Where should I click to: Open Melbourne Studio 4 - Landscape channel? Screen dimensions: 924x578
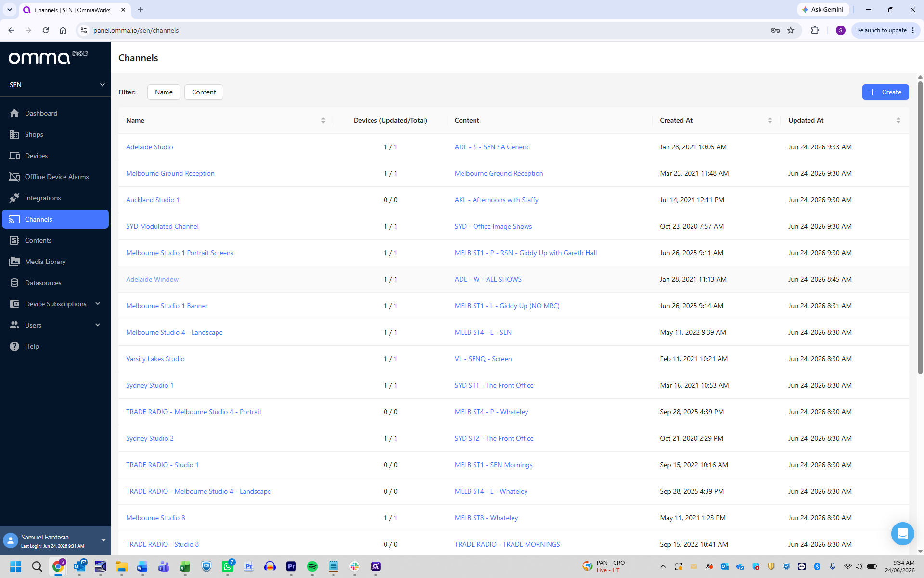click(x=174, y=332)
